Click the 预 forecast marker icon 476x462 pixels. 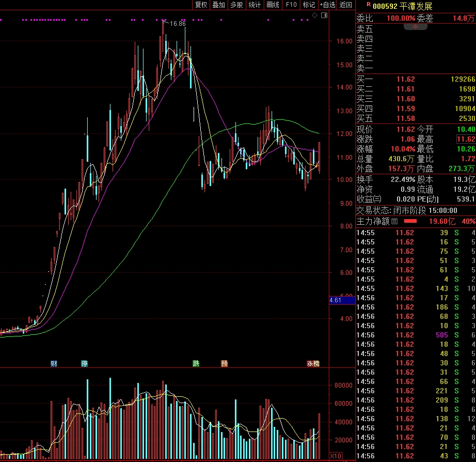(x=224, y=363)
